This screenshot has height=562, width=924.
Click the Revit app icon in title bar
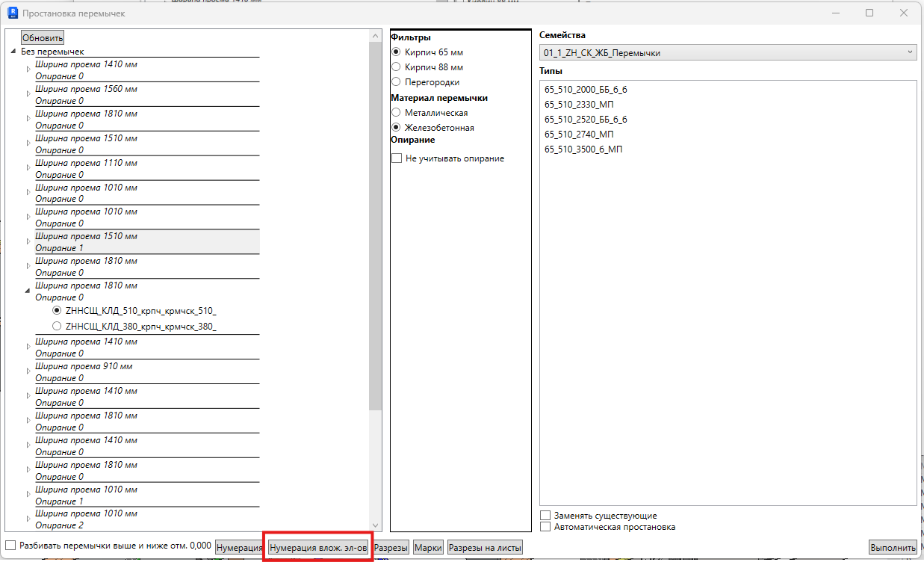pos(12,13)
